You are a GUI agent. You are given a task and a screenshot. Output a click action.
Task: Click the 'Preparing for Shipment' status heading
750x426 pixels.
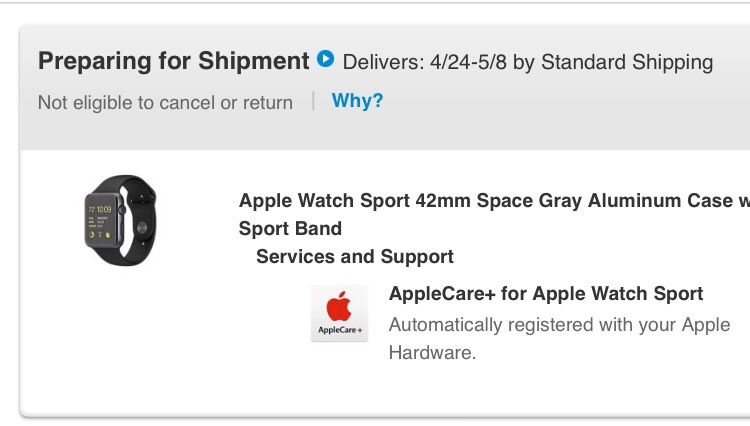click(x=174, y=61)
